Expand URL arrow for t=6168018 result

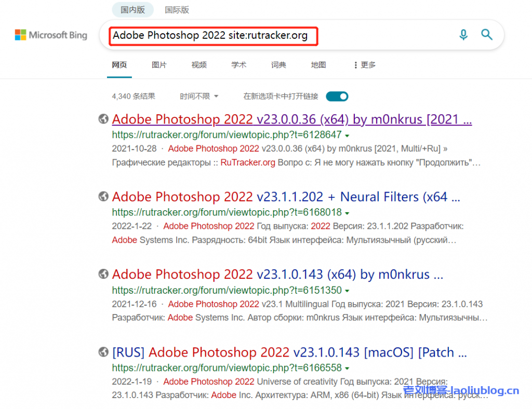coord(347,213)
